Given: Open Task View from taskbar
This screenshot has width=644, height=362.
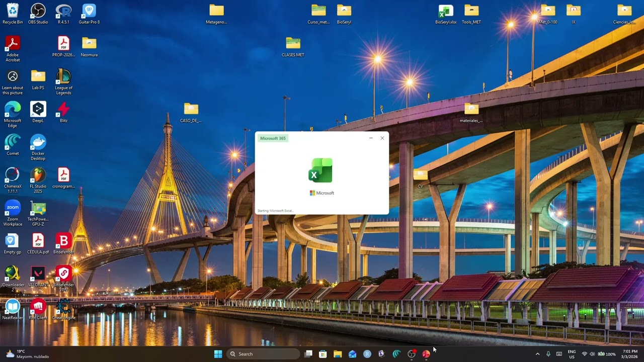Looking at the screenshot, I should pyautogui.click(x=308, y=354).
